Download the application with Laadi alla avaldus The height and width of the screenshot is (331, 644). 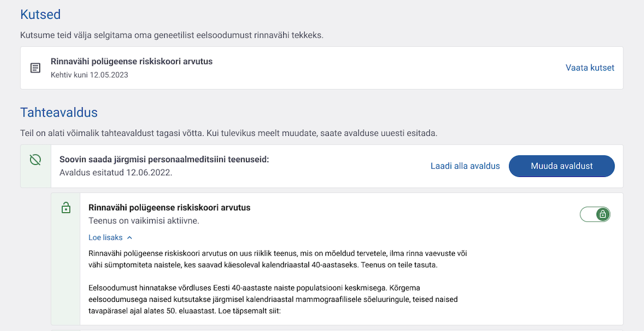465,165
